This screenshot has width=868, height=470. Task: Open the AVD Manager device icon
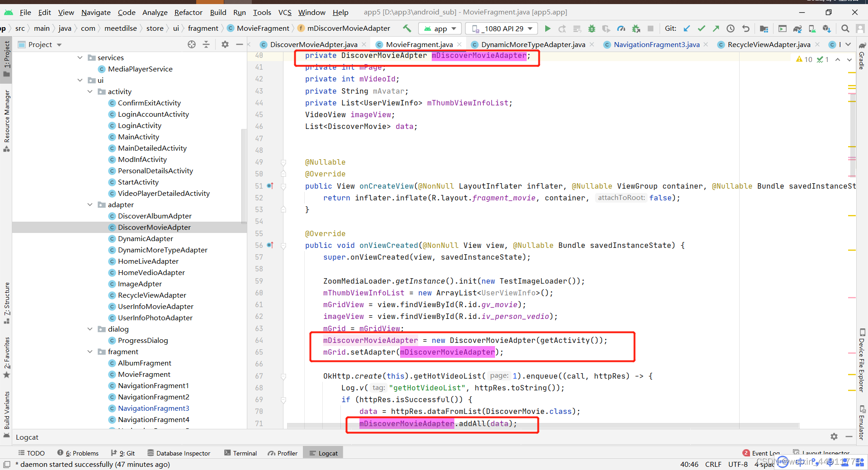[x=812, y=28]
